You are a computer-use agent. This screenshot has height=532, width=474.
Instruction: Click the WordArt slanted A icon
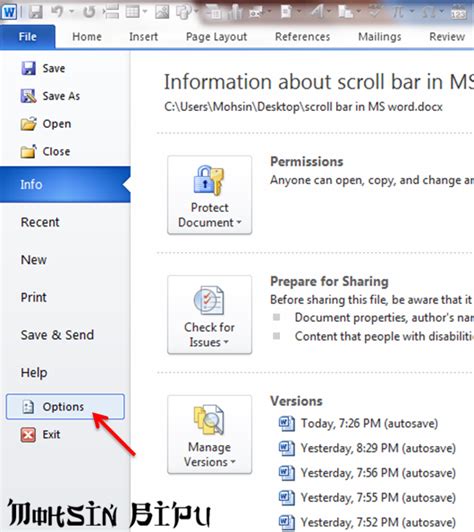coord(318,12)
